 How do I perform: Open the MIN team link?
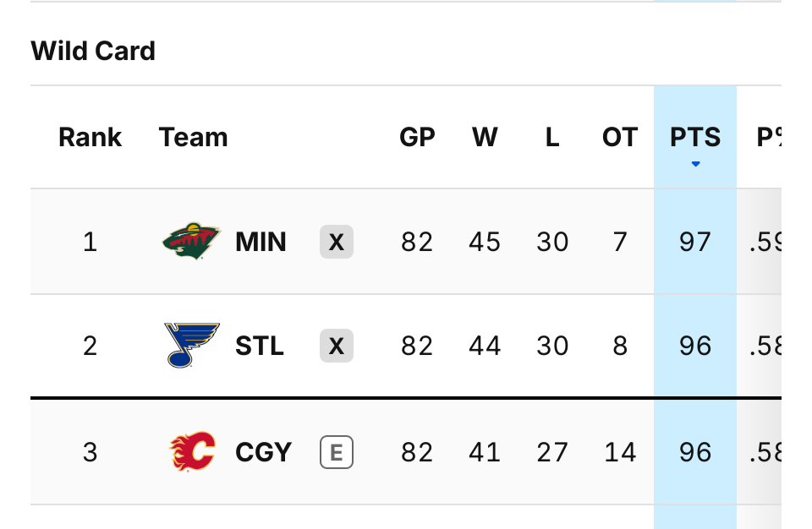click(261, 242)
